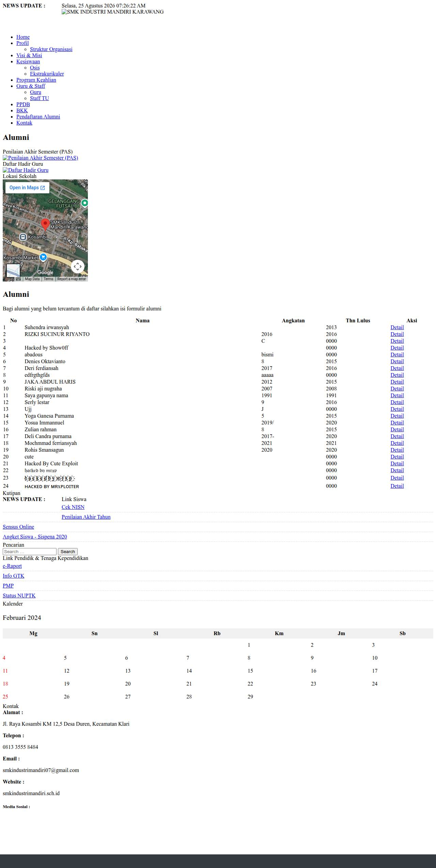Click Gelanggang Futsal 88 map marker
436x868 pixels.
[84, 203]
